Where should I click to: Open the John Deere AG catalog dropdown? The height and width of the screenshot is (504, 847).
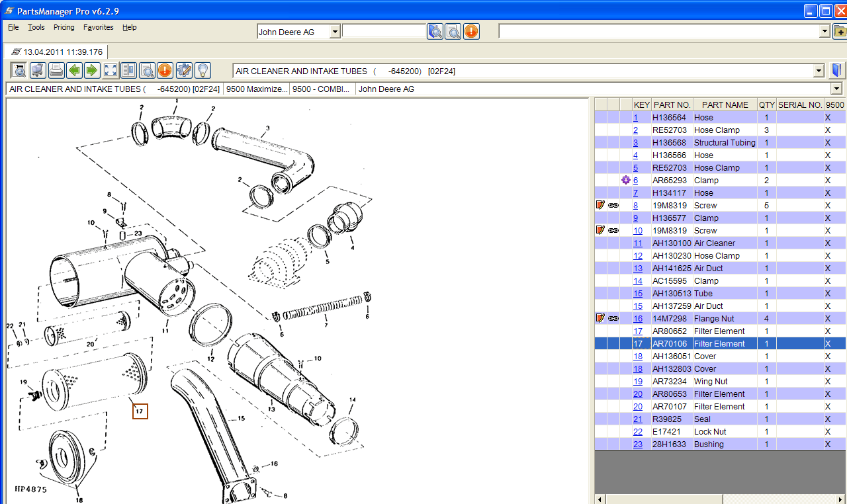[x=334, y=32]
